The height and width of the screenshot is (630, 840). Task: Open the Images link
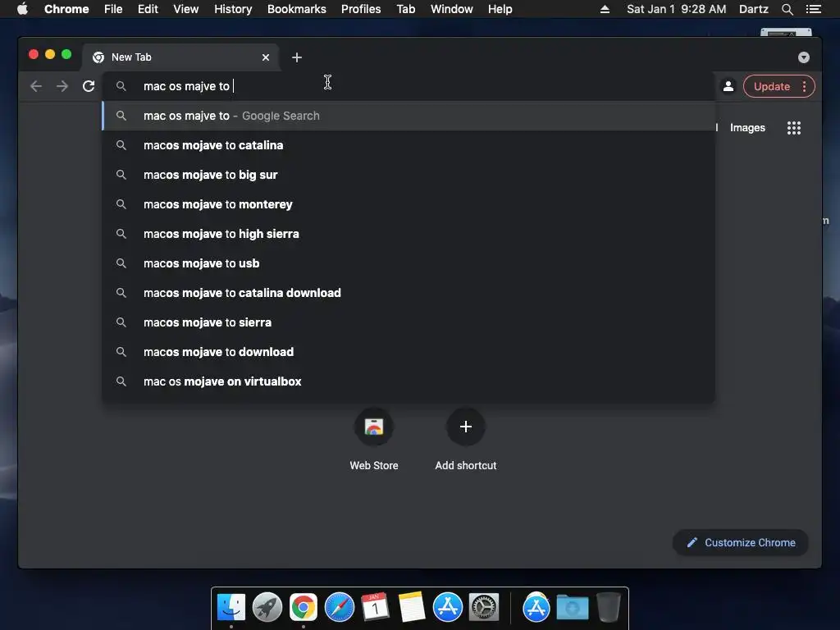pyautogui.click(x=747, y=128)
